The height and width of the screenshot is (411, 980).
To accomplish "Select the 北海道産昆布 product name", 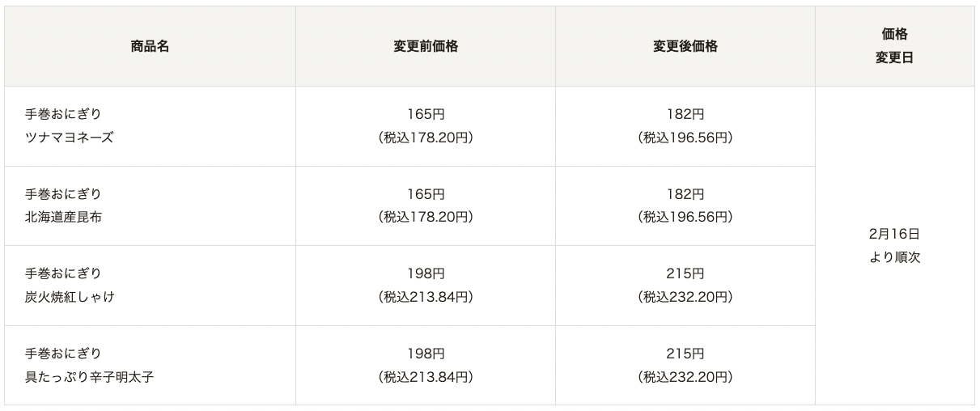I will (64, 217).
